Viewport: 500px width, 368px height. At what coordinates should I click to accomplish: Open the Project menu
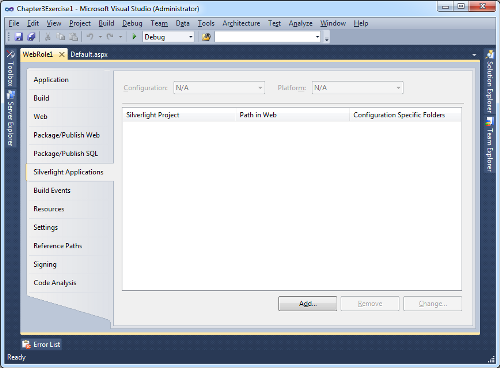pyautogui.click(x=80, y=23)
